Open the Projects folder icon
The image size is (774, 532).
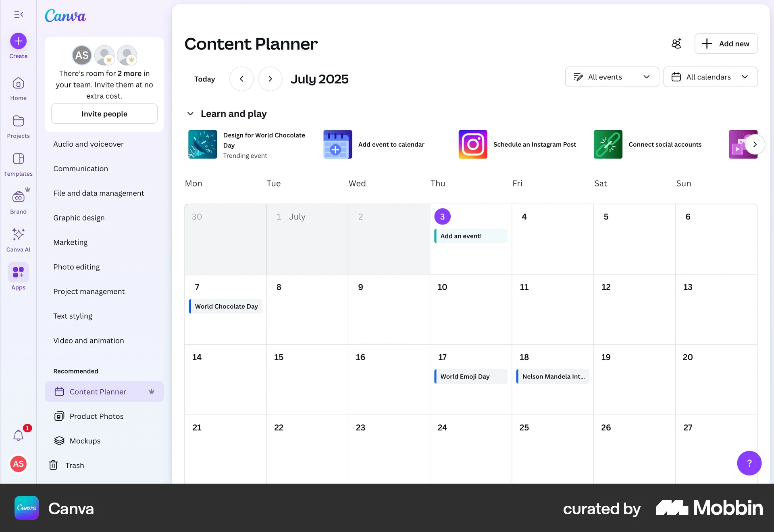(x=19, y=121)
